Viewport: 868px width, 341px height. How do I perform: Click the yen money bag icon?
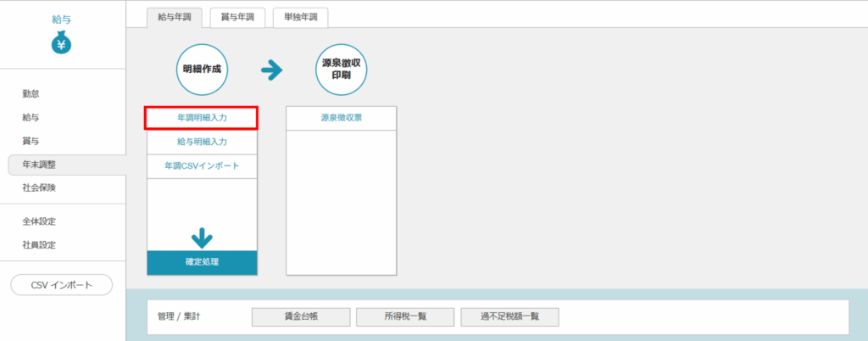coord(62,42)
